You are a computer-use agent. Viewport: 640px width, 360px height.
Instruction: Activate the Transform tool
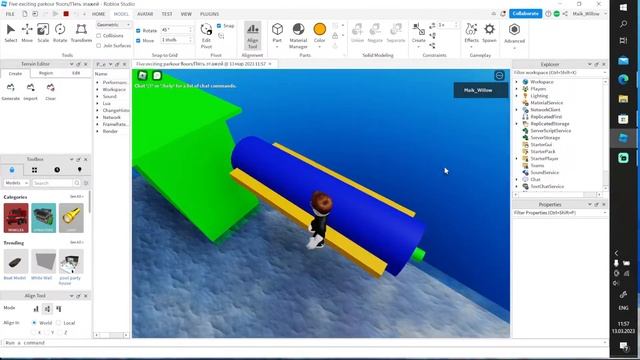tap(81, 33)
